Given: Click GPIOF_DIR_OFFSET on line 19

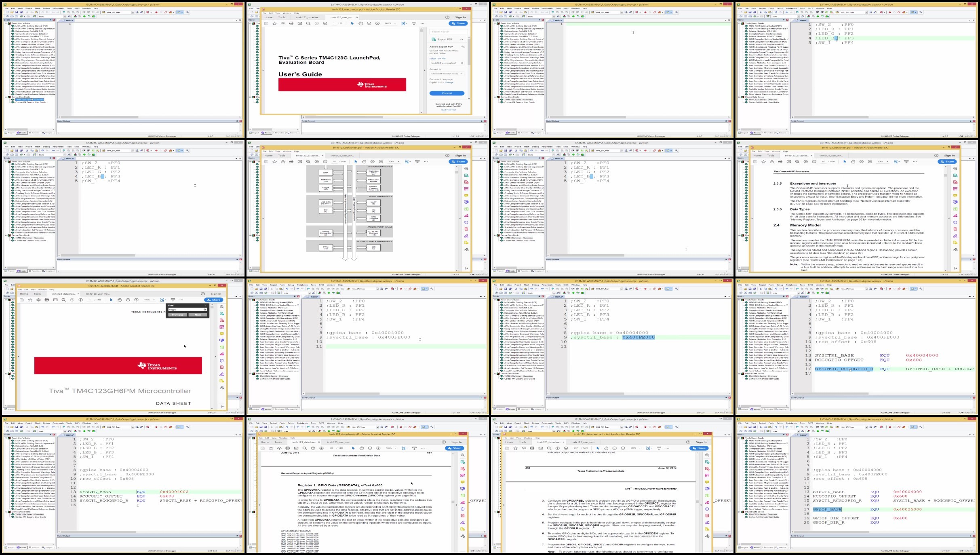Looking at the screenshot, I should [x=836, y=518].
